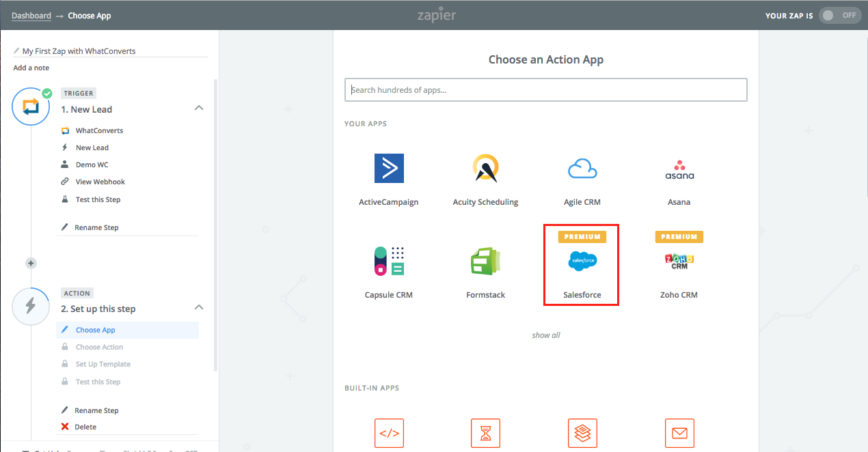Click the bolt icon beside New Lead

(65, 147)
